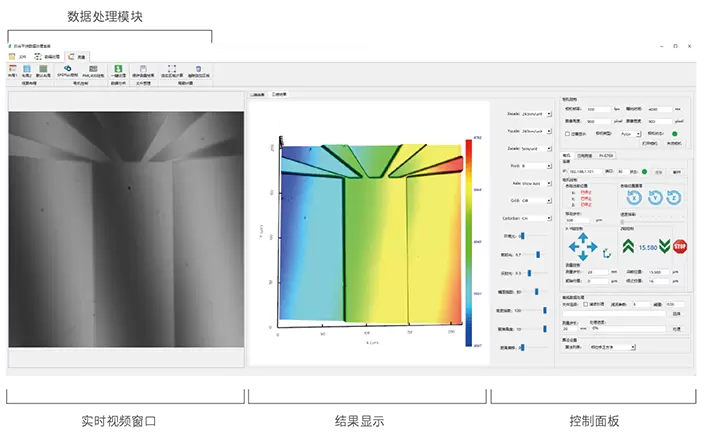This screenshot has height=447, width=715.
Task: Open the Xscale dropdown
Action: point(530,113)
